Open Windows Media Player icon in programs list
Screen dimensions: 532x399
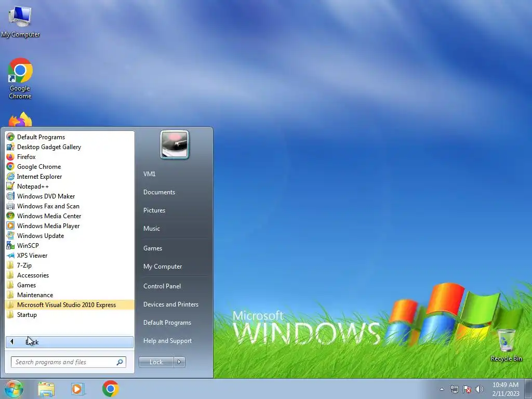pos(10,225)
